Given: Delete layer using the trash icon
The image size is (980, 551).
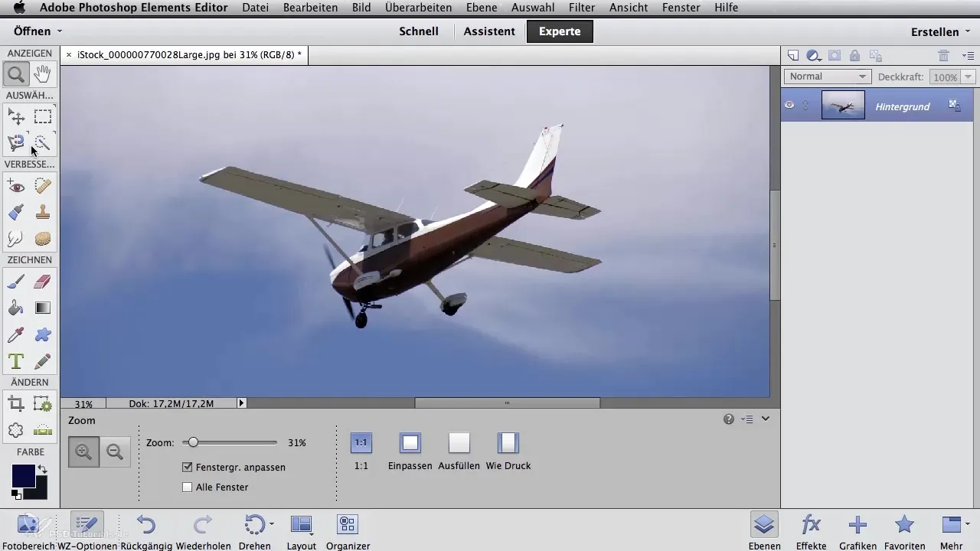Looking at the screenshot, I should pos(943,56).
